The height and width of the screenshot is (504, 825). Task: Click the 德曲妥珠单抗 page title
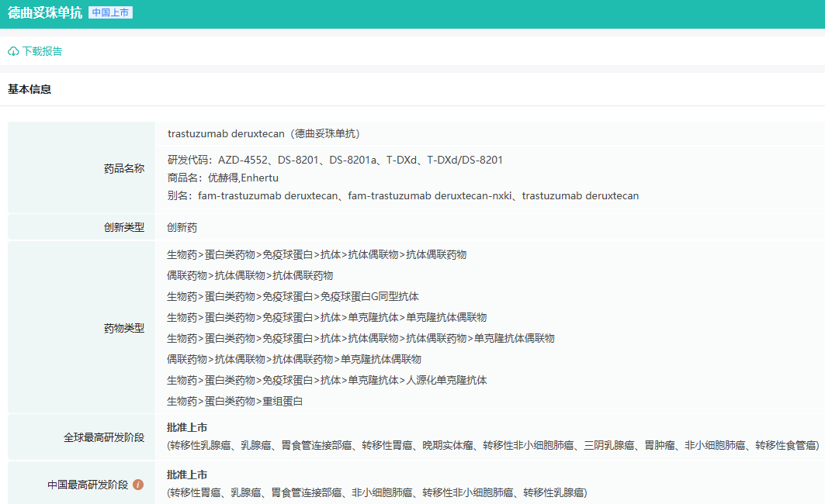tap(45, 13)
